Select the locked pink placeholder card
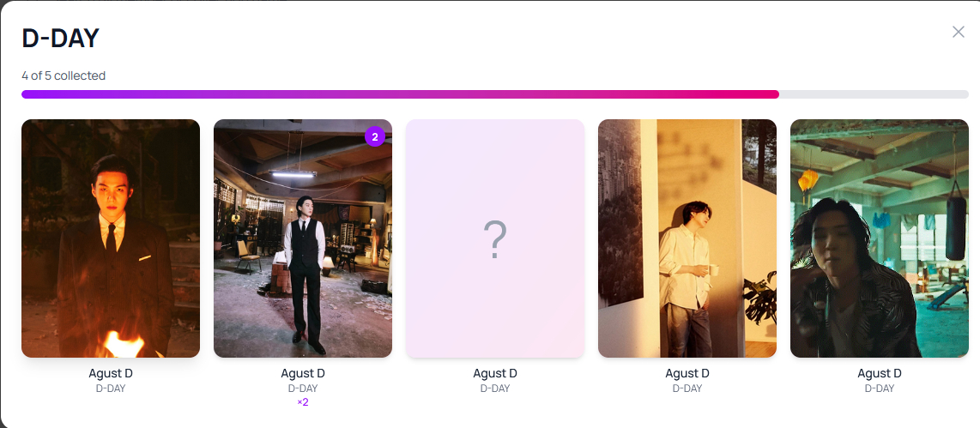 click(495, 238)
